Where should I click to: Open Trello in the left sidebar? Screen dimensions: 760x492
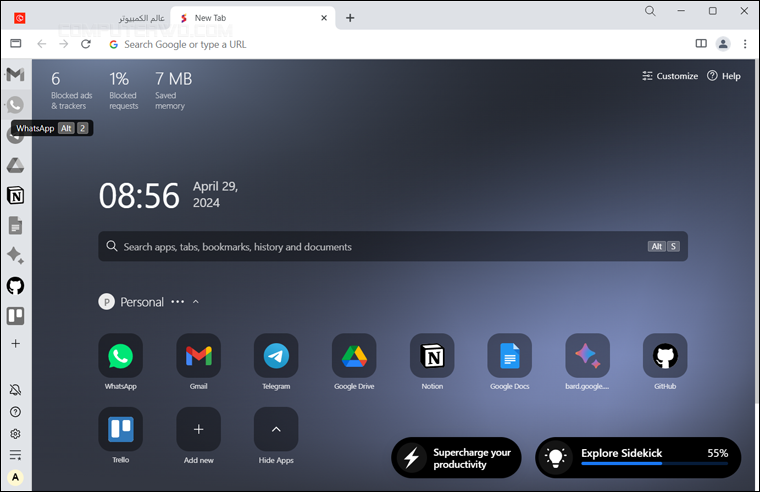[16, 316]
